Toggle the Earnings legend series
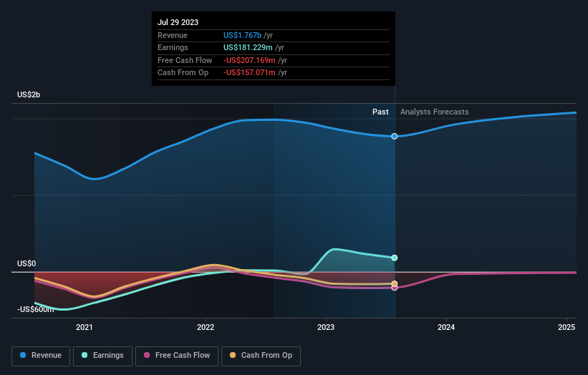Screen dimensions: 588x375 102,356
